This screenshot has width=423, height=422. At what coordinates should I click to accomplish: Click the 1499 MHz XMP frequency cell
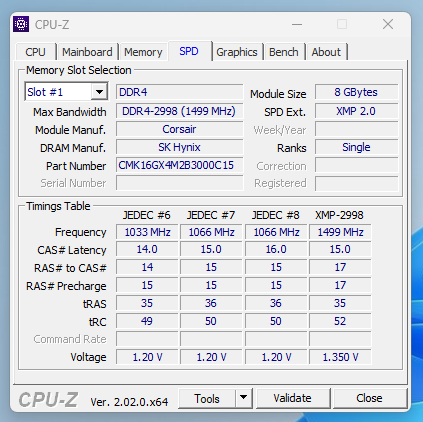coord(340,232)
